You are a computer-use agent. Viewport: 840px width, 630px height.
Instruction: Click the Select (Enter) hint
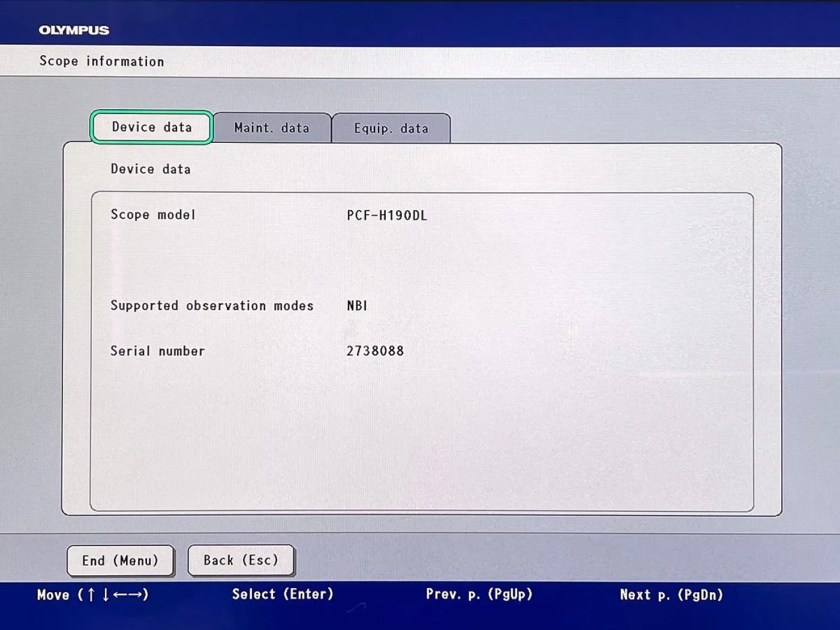point(283,594)
